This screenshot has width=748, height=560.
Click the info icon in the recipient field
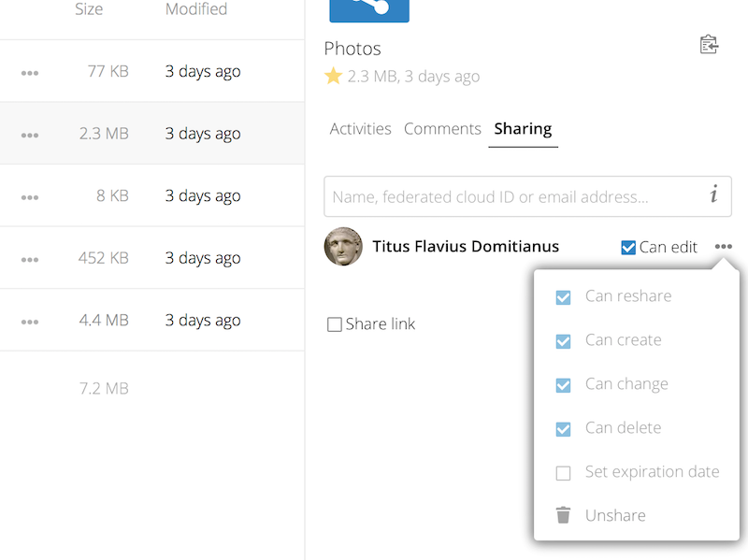[x=712, y=196]
